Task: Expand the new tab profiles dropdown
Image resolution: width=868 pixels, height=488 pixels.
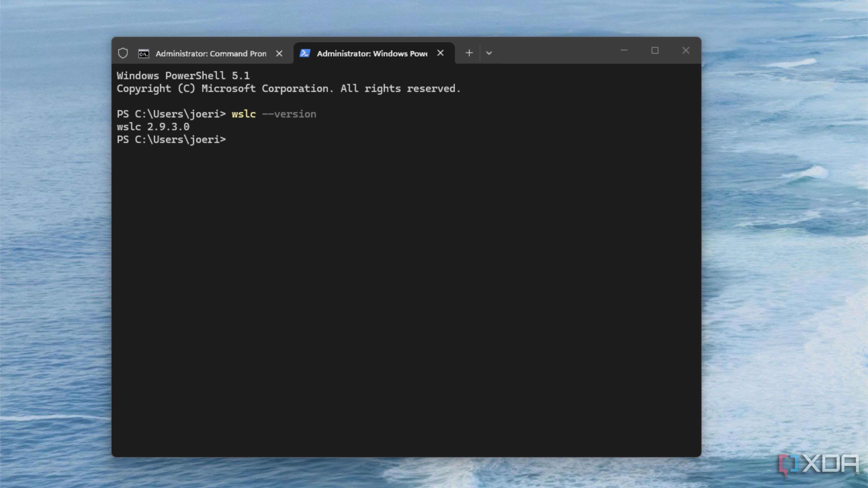Action: [489, 53]
